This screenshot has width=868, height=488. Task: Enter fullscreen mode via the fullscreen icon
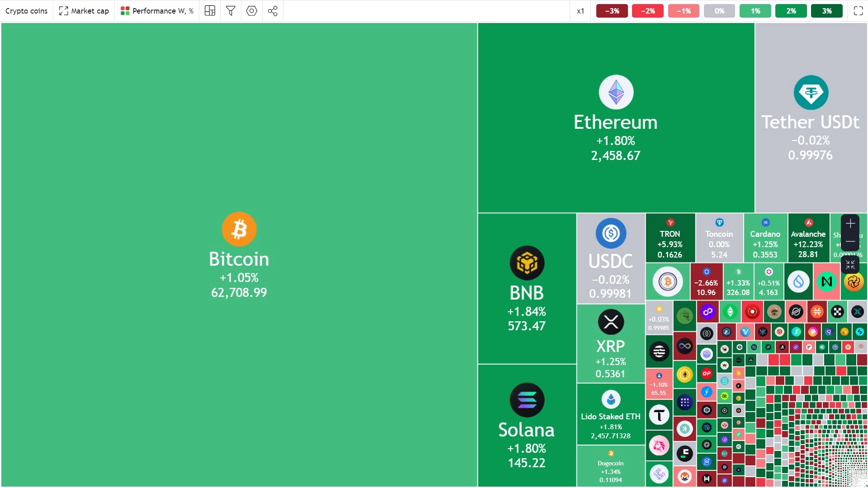(858, 11)
